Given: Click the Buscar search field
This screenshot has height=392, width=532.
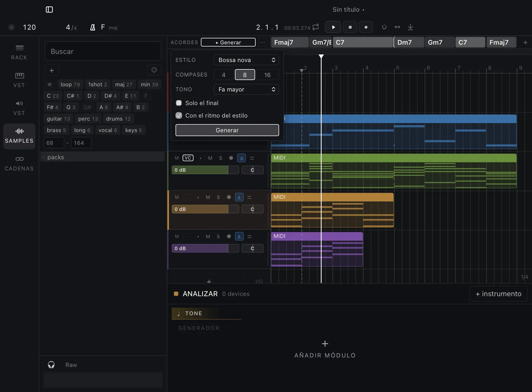Looking at the screenshot, I should click(x=103, y=51).
